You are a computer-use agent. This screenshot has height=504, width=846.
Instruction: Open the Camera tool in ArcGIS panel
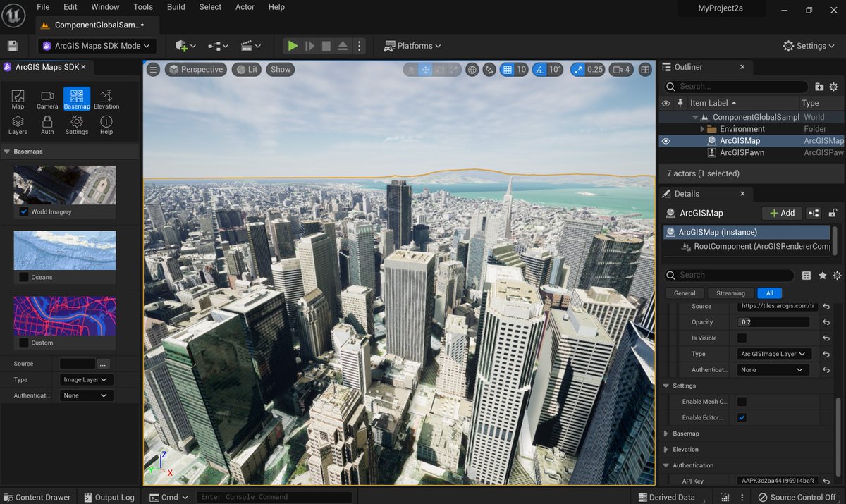47,99
